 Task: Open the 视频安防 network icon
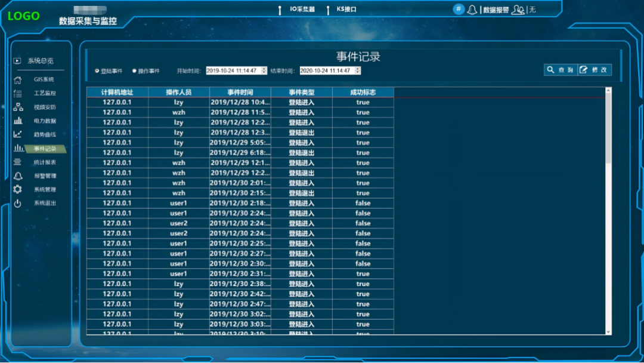pyautogui.click(x=18, y=107)
